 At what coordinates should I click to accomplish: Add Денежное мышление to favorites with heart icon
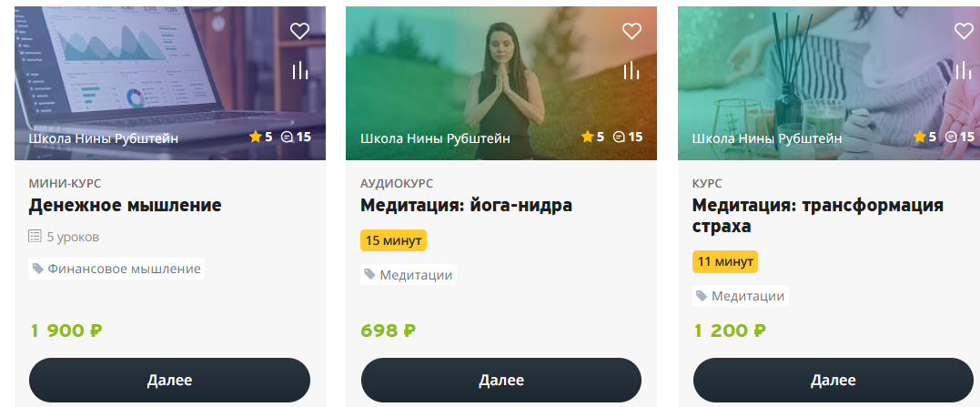(x=300, y=31)
